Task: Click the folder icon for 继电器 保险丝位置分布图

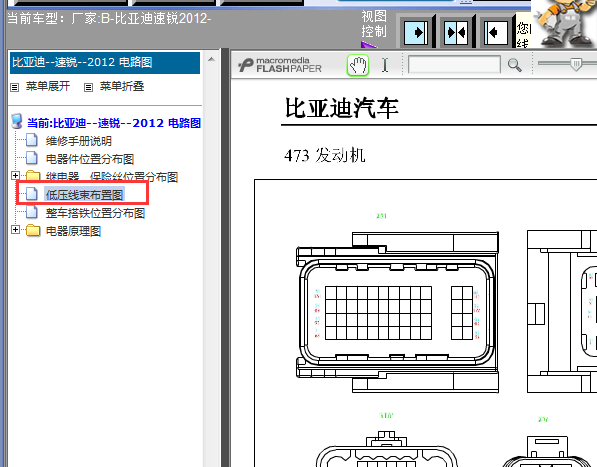Action: point(33,176)
